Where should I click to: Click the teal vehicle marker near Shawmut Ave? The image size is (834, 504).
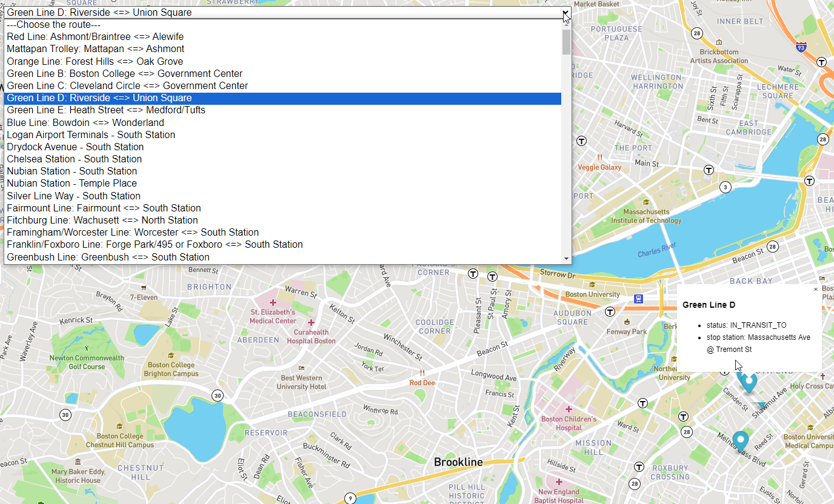click(749, 382)
